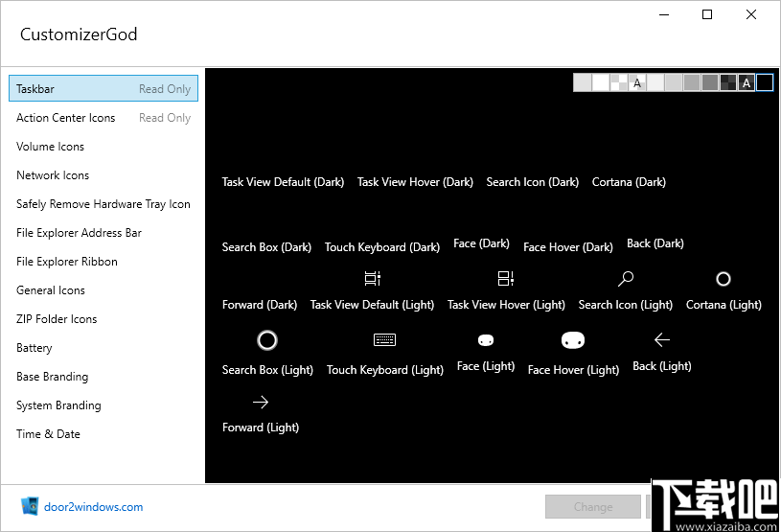The width and height of the screenshot is (781, 532).
Task: Select the Forward (Light) arrow icon
Action: coord(261,402)
